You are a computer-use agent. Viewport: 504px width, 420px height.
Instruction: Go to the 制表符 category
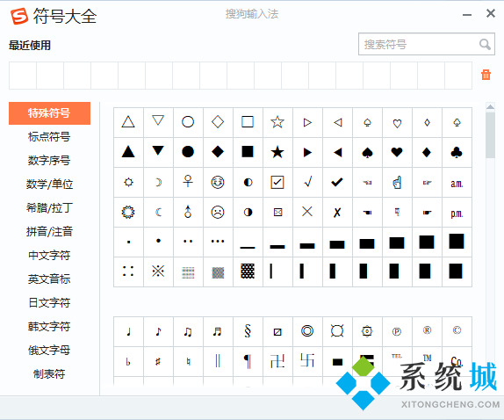click(49, 373)
